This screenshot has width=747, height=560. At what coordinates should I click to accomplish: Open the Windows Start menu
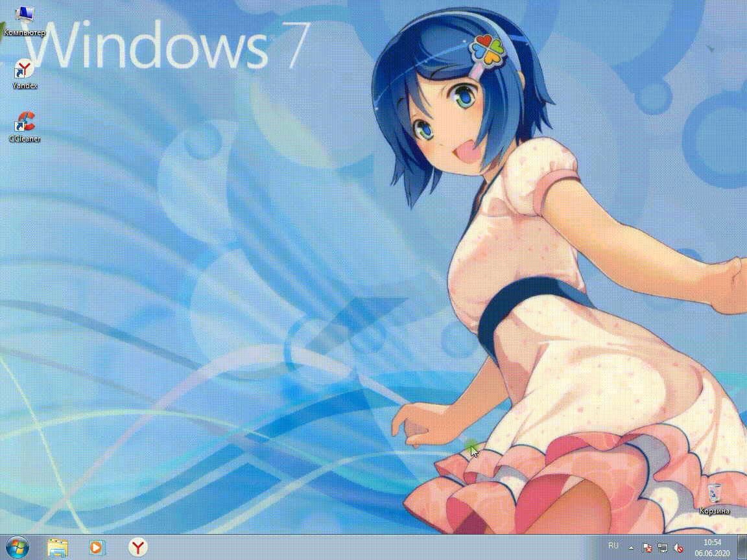pyautogui.click(x=17, y=548)
